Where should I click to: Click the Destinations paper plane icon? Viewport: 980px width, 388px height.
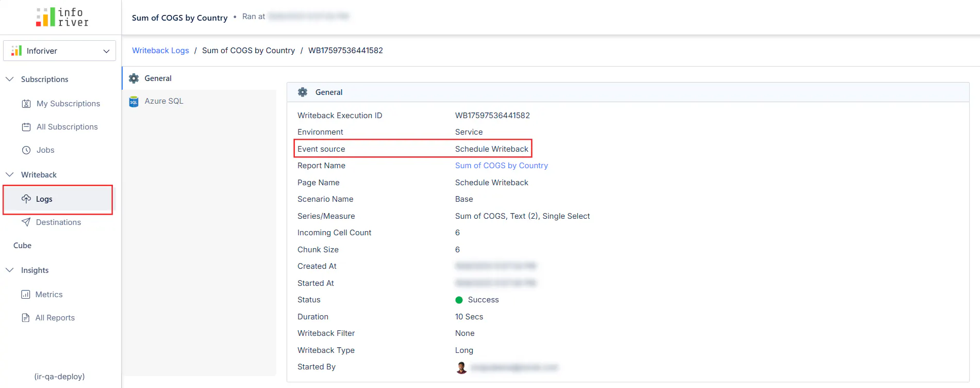[x=26, y=222]
